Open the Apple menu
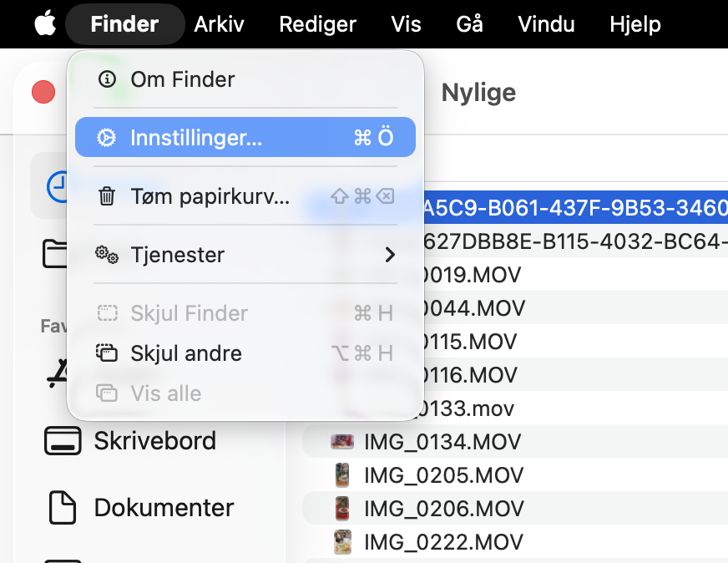This screenshot has width=728, height=563. coord(45,23)
